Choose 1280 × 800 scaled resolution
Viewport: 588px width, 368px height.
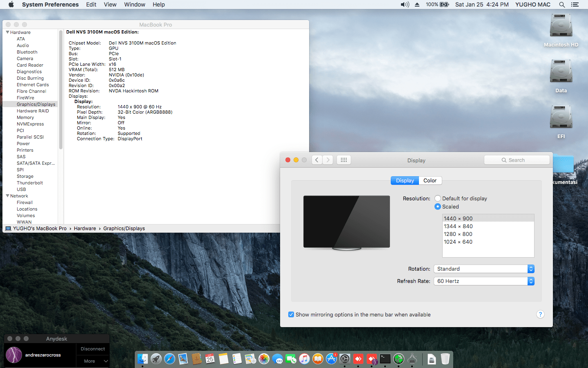488,234
